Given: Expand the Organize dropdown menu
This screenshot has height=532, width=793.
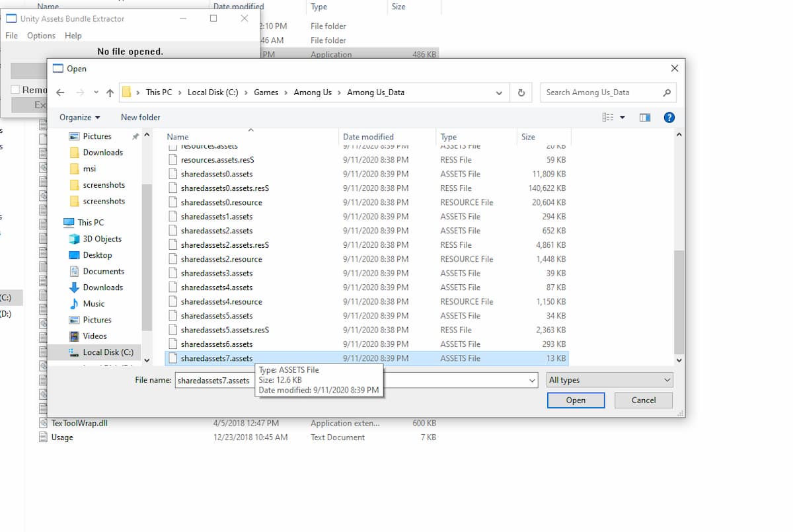Looking at the screenshot, I should click(80, 118).
